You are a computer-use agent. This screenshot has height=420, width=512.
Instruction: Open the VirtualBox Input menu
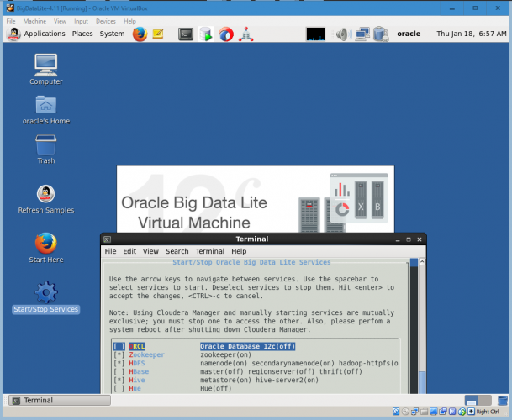pyautogui.click(x=81, y=21)
